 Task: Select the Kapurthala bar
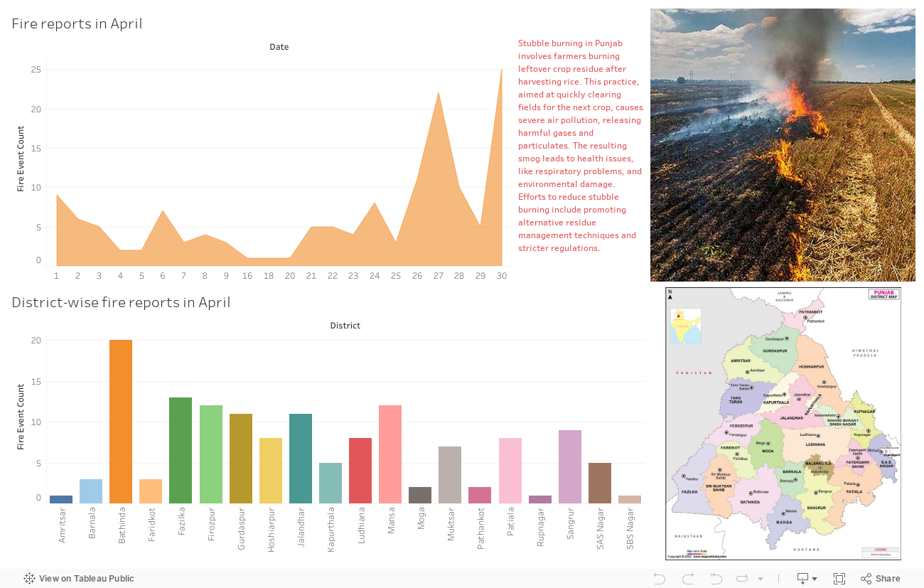click(331, 483)
